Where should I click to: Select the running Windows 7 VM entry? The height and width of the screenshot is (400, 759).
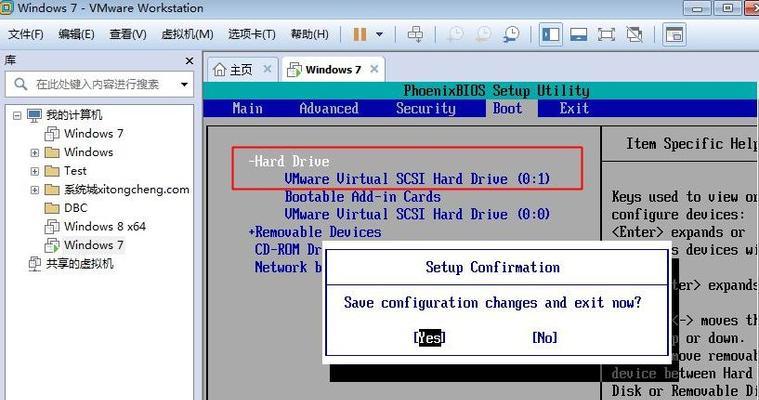point(93,245)
